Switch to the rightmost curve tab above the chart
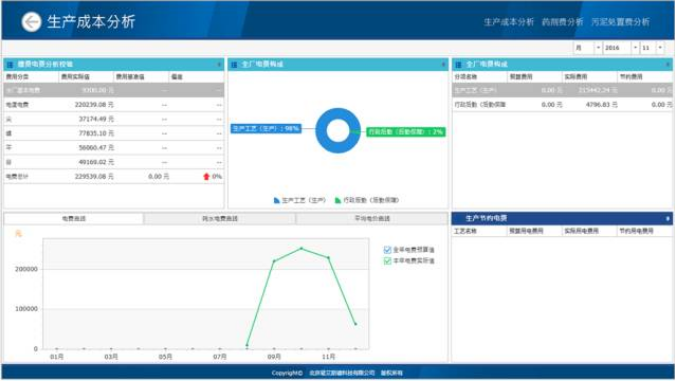Image resolution: width=675 pixels, height=381 pixels. point(372,219)
